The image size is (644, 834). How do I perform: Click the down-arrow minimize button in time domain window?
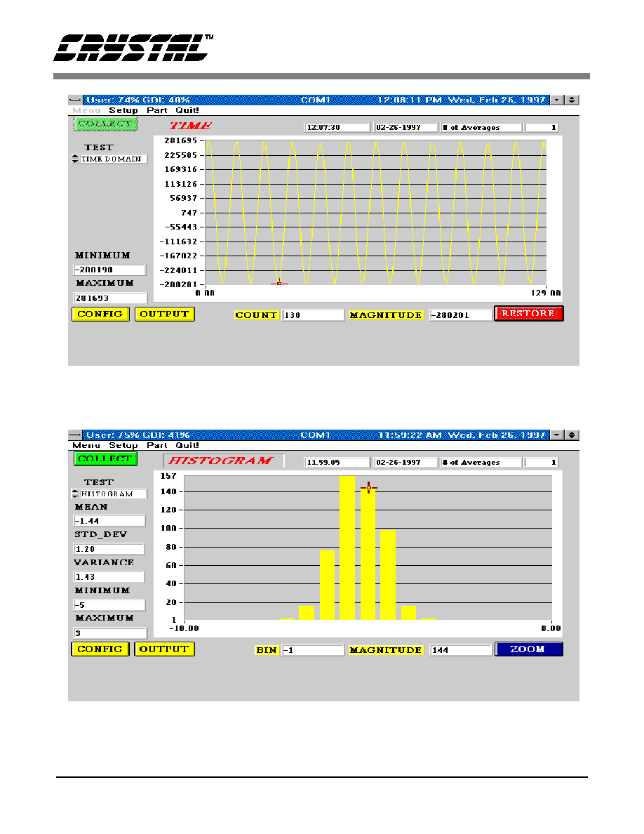coord(557,100)
